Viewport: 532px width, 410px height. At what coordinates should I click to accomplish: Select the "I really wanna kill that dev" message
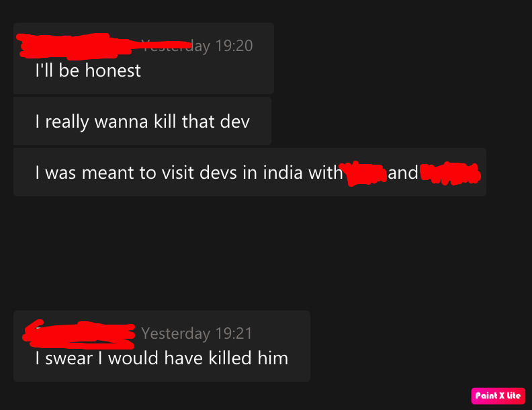click(x=142, y=121)
